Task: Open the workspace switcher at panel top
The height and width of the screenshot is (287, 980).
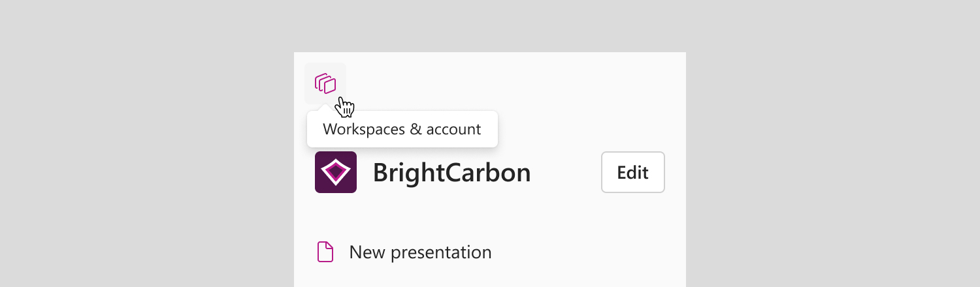Action: pos(325,83)
